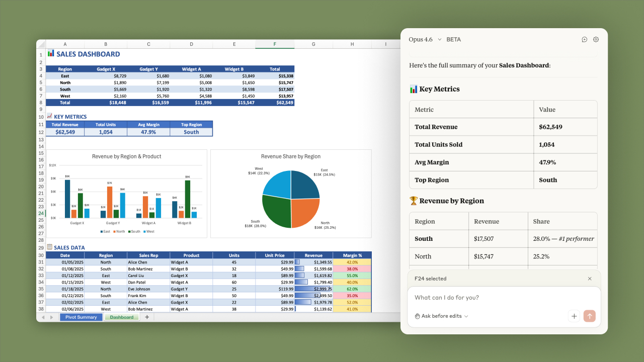
Task: Dismiss the F24 selected notice
Action: click(590, 278)
